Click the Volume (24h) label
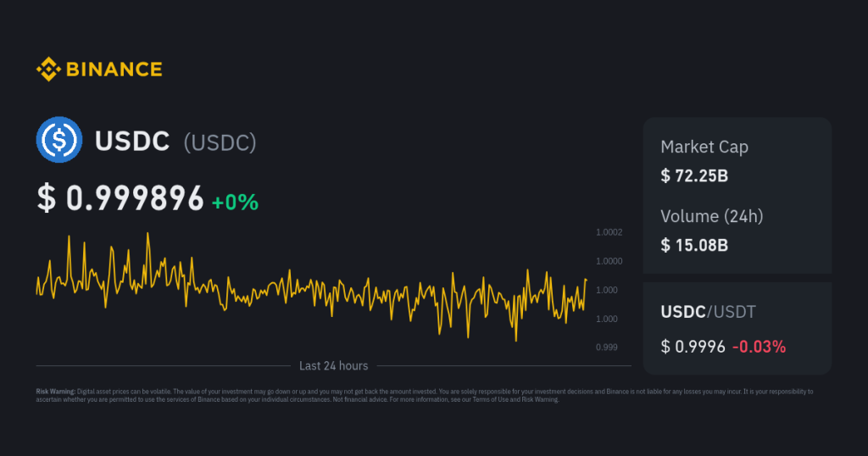868x456 pixels. pos(712,216)
